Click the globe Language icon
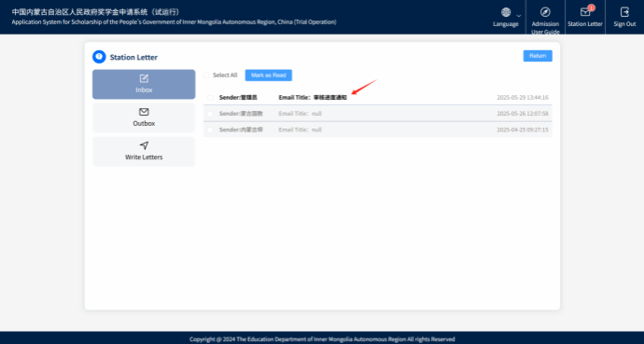The image size is (644, 344). [506, 12]
